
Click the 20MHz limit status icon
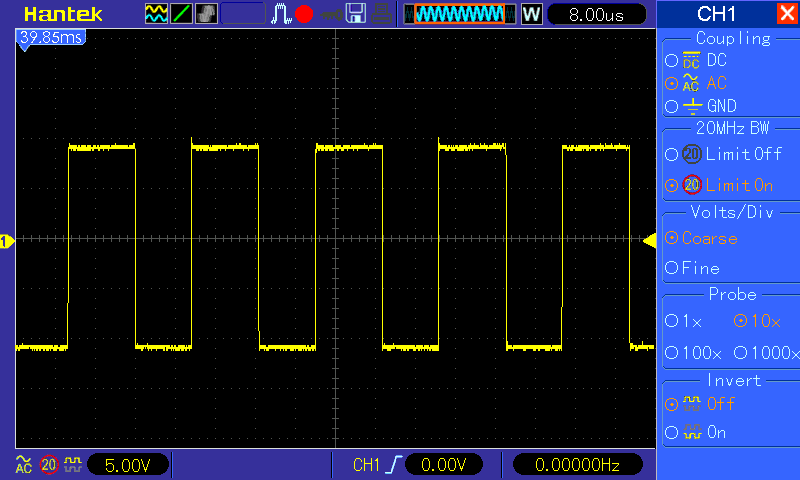(49, 465)
